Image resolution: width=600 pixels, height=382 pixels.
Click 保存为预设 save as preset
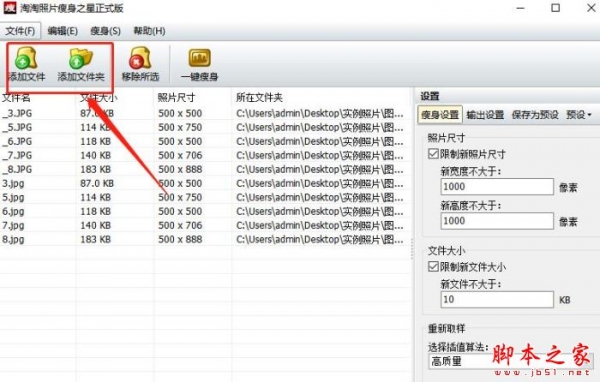535,114
